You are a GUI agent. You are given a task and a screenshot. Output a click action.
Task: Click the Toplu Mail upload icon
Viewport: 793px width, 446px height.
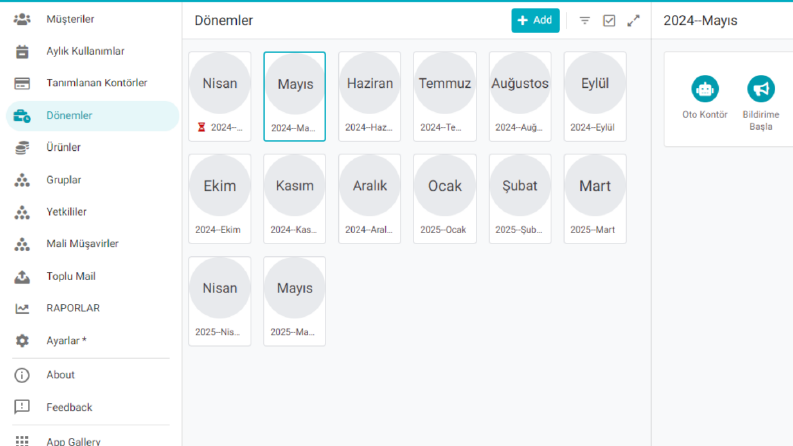pos(22,277)
